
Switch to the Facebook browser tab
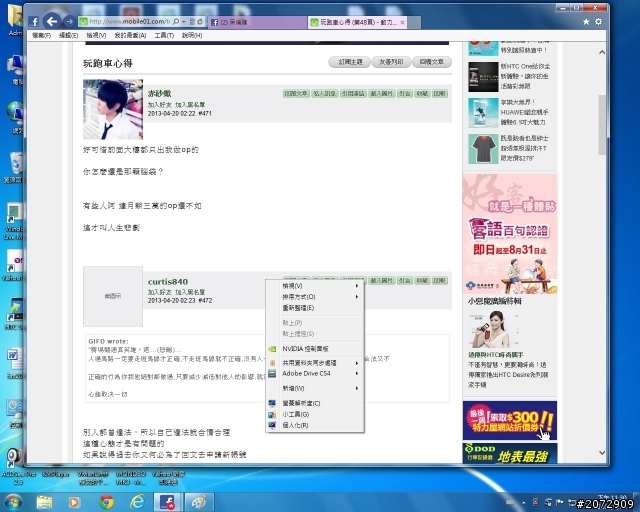coord(257,22)
